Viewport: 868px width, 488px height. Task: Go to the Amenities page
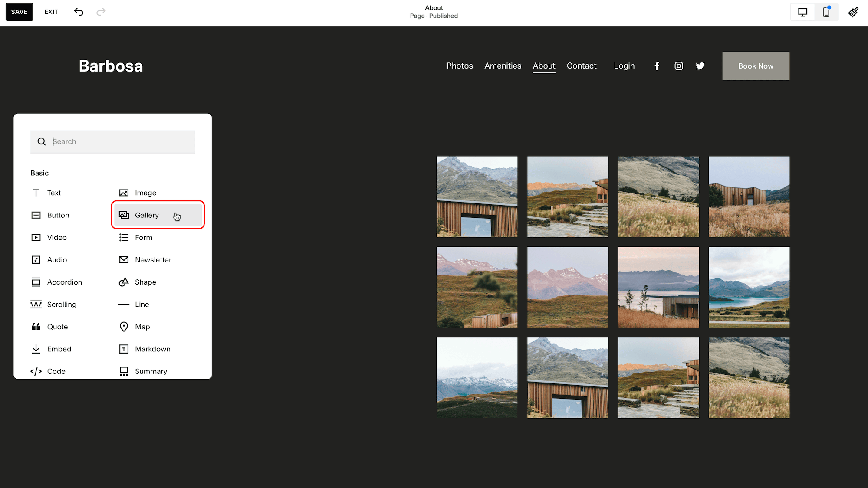pos(503,66)
